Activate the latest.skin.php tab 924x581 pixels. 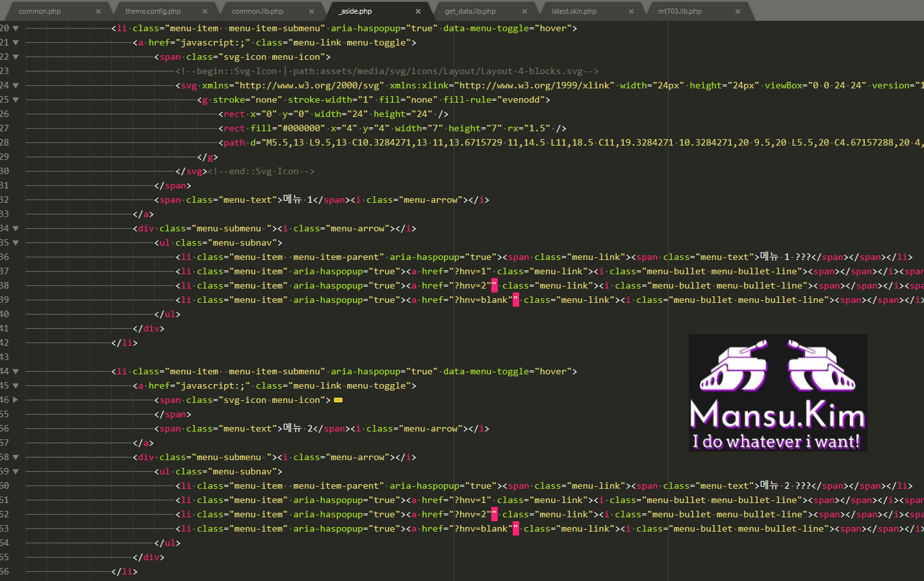(574, 11)
